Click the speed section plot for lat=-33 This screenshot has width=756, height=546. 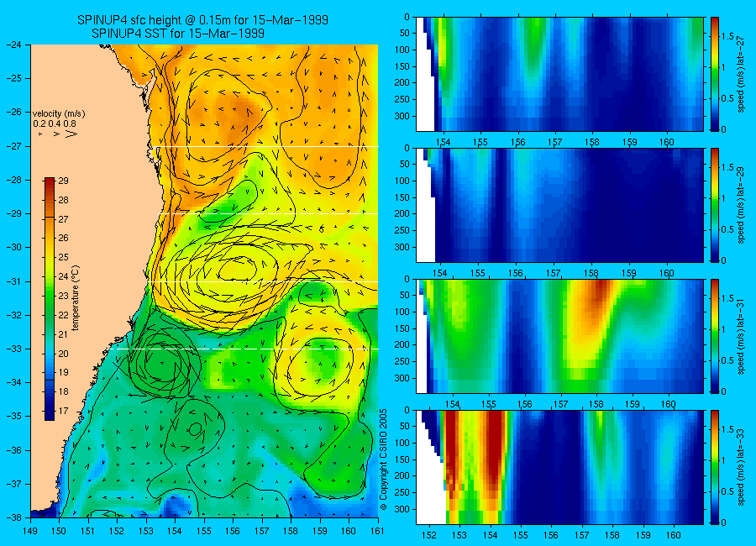point(559,467)
